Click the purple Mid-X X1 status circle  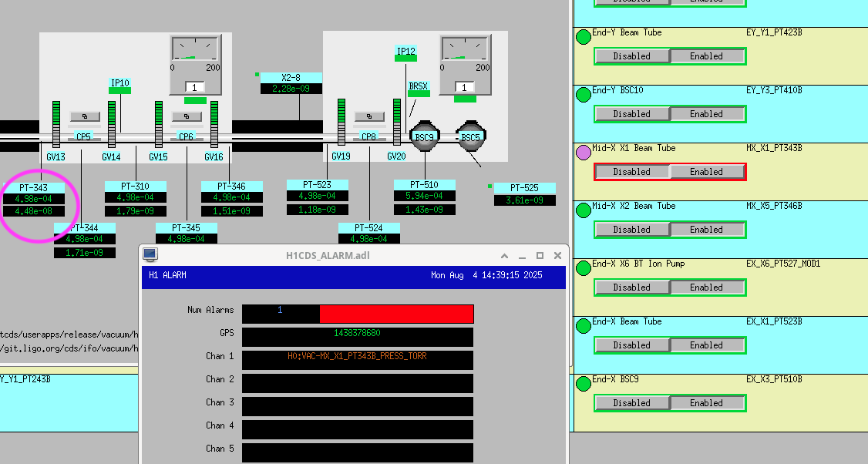point(584,153)
